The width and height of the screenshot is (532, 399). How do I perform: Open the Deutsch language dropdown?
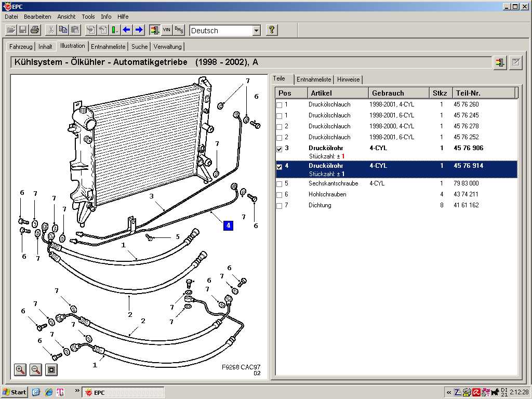click(257, 31)
